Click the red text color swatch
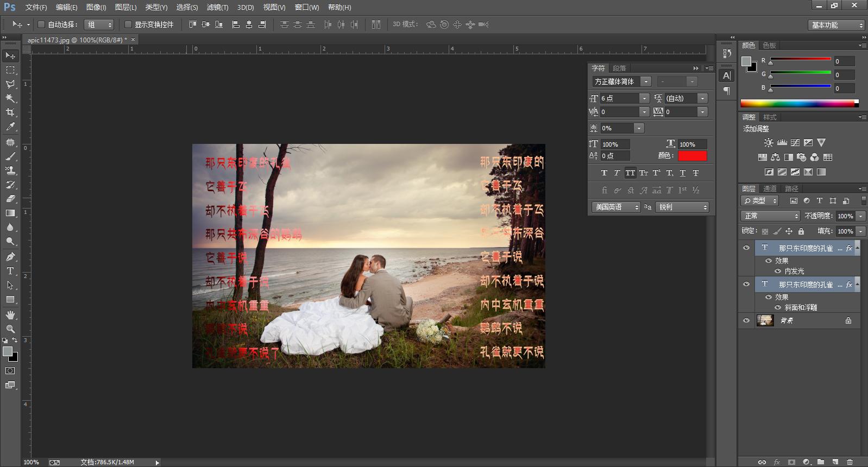 point(692,156)
